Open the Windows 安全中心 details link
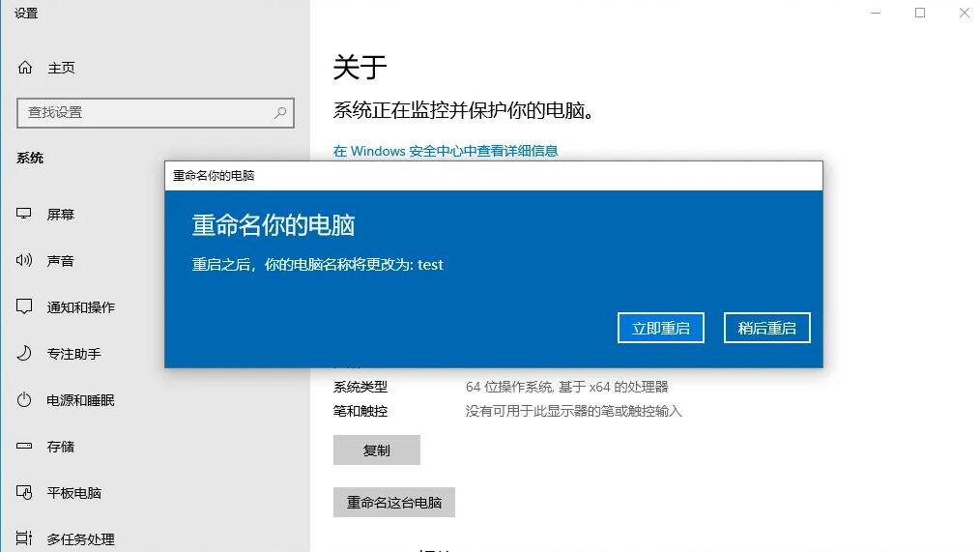Image resolution: width=980 pixels, height=552 pixels. click(x=446, y=151)
